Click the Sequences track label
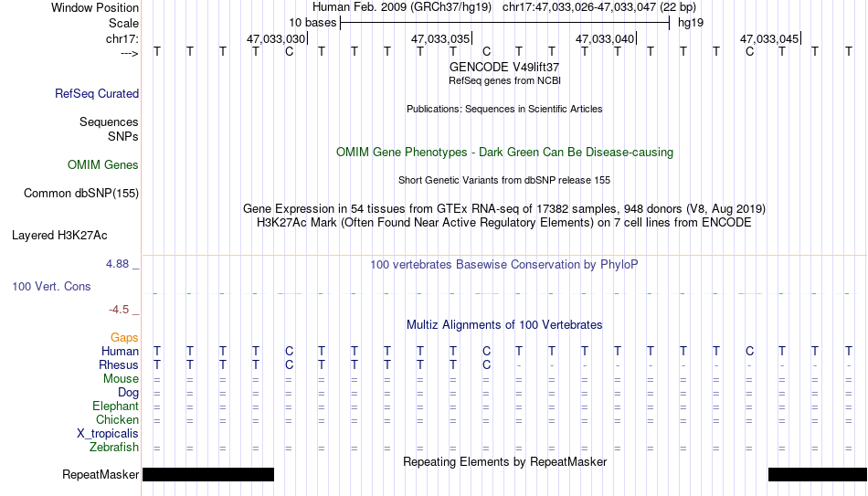Screen dimensions: 868x496 click(109, 121)
